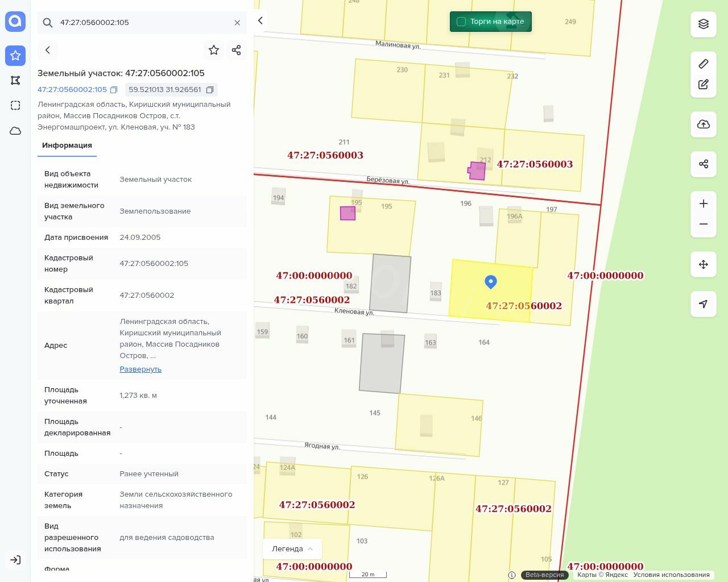Screen dimensions: 728x582
Task: Add parcel to favorites with star
Action: click(214, 50)
